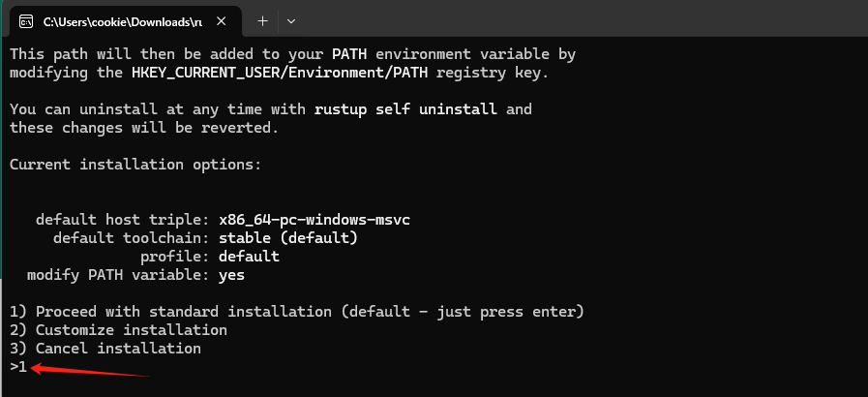Click the profile value 'default'

249,257
